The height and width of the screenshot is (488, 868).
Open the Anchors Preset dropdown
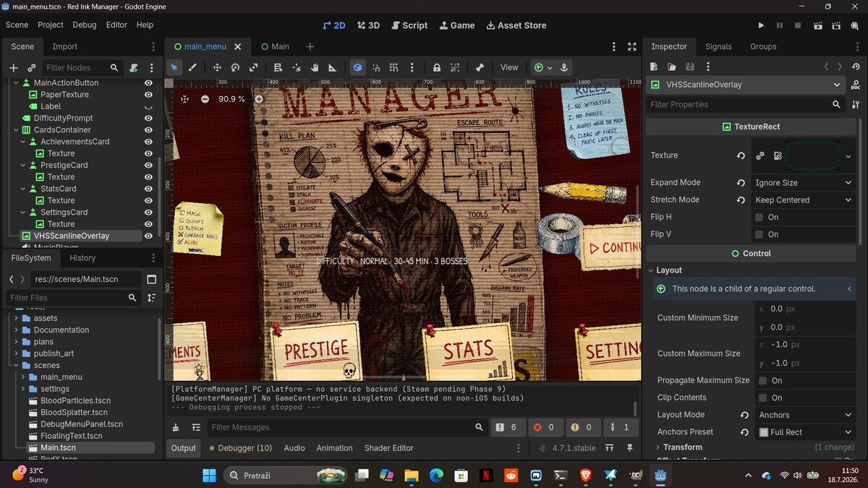[805, 432]
